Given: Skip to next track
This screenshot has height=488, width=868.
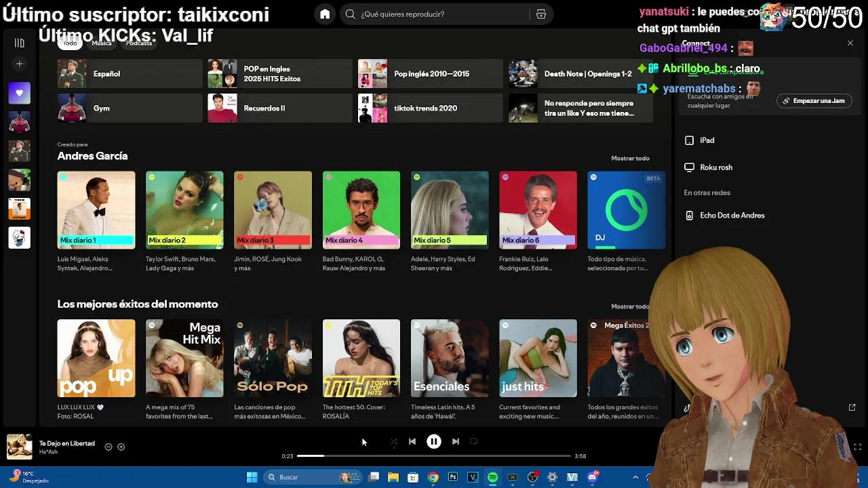Looking at the screenshot, I should point(456,441).
